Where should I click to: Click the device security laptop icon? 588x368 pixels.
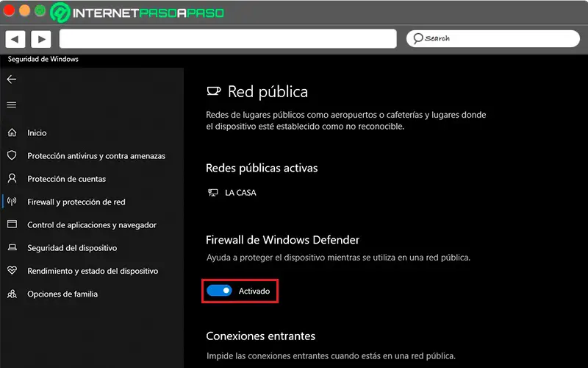click(12, 247)
